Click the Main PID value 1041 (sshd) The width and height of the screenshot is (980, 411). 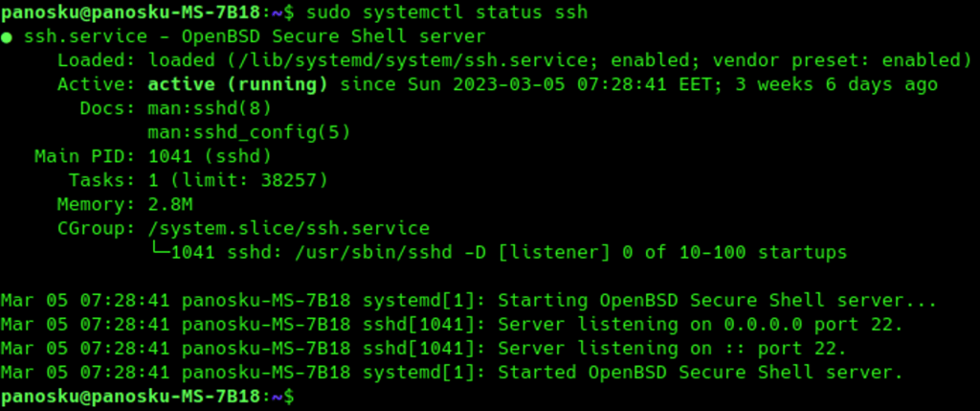pos(210,156)
